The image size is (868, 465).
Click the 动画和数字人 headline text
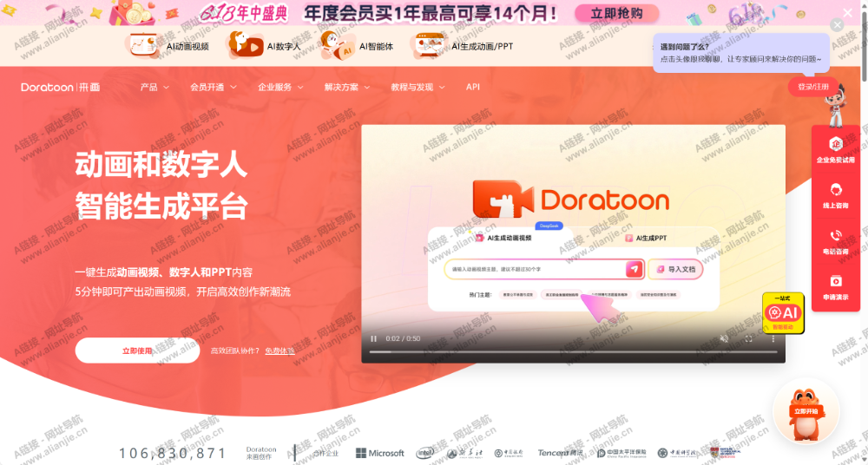click(x=161, y=165)
